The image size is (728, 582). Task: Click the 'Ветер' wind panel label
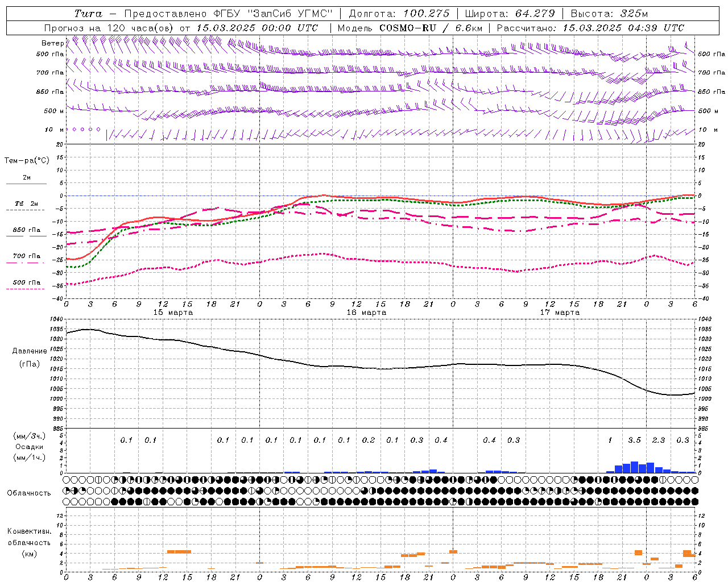(52, 43)
